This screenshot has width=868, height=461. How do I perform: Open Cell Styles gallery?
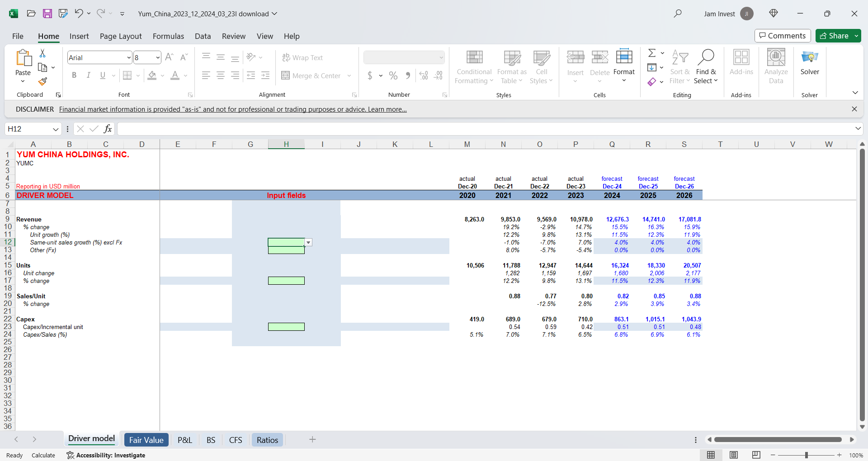541,67
